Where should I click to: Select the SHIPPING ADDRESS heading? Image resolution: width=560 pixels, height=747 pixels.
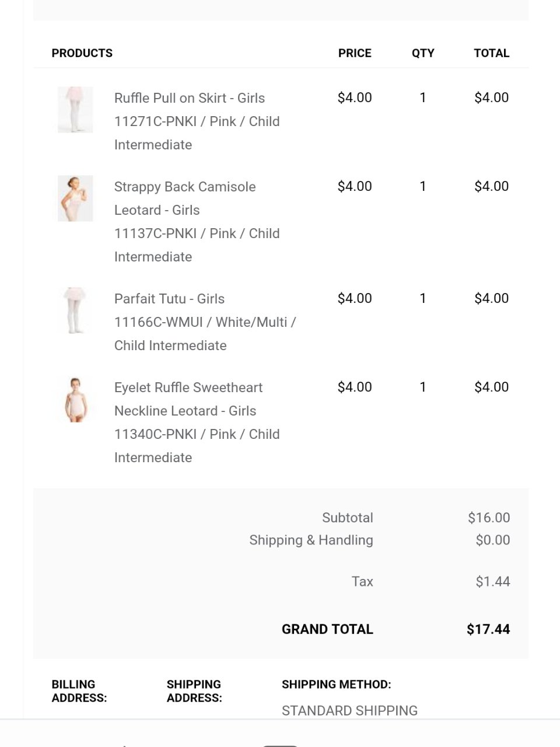point(194,691)
